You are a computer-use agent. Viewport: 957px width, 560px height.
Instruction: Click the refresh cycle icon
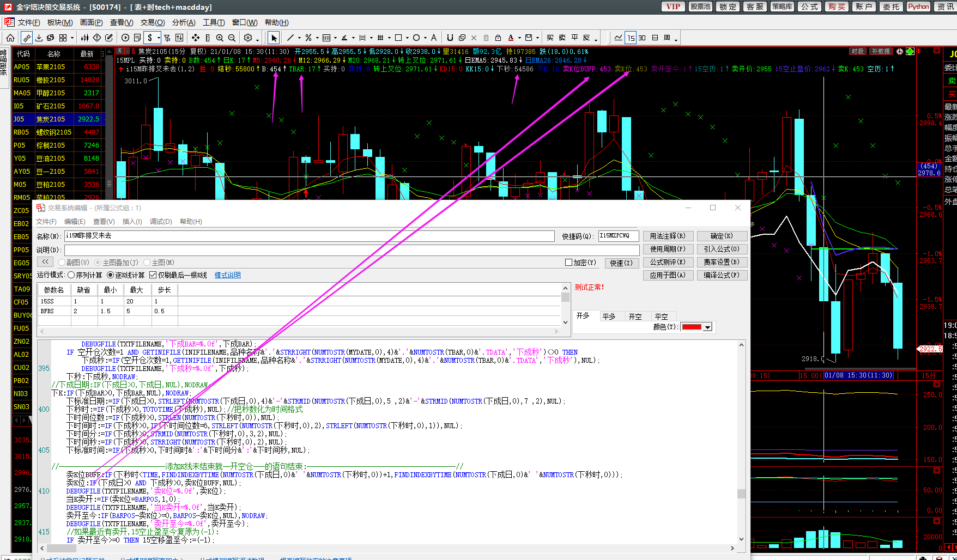pyautogui.click(x=51, y=38)
